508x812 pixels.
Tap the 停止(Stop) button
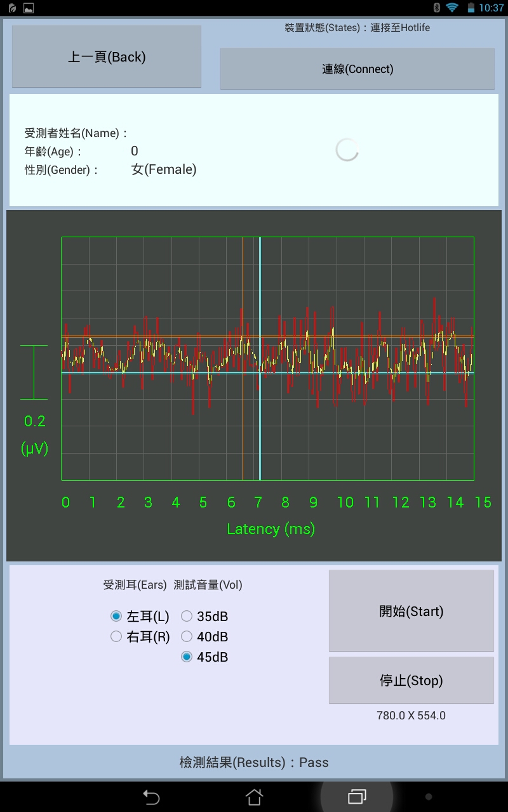pyautogui.click(x=411, y=680)
